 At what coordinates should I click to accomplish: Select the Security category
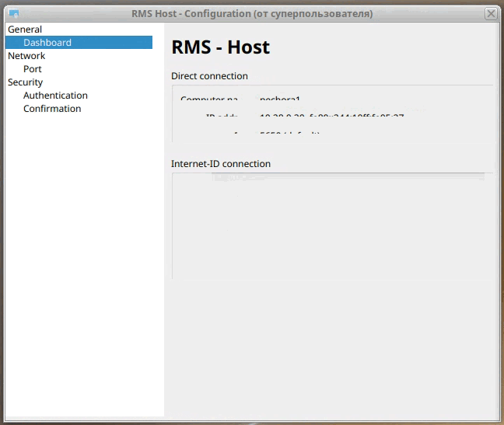(x=25, y=82)
